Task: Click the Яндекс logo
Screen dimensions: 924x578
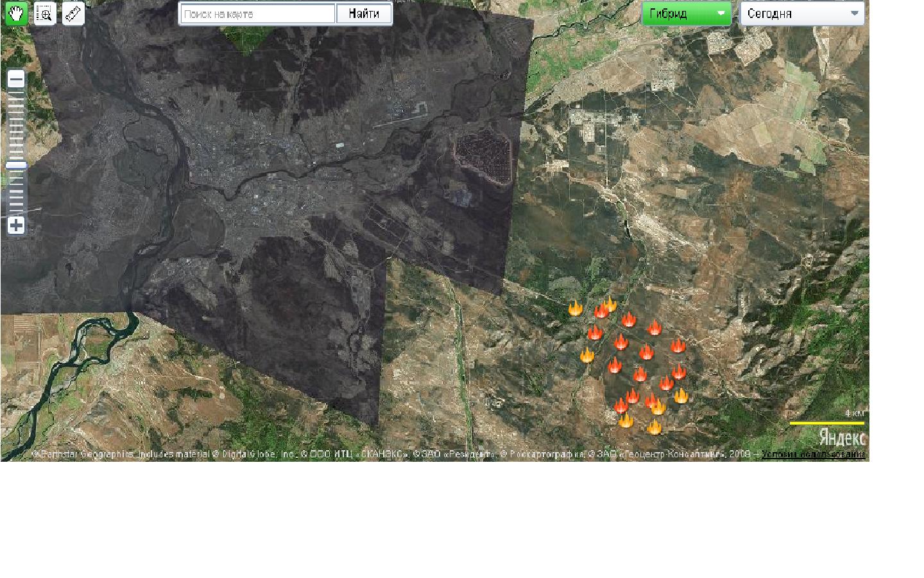Action: coord(842,438)
